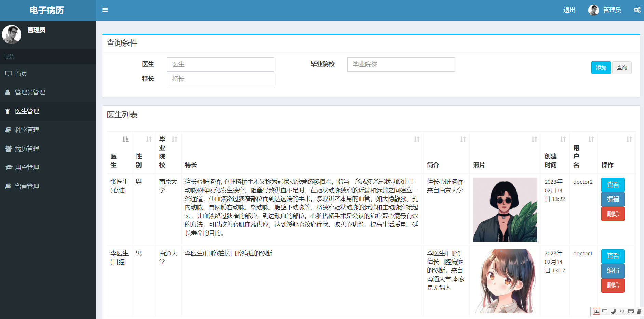
Task: Toggle the sidebar with the hamburger icon
Action: point(105,10)
